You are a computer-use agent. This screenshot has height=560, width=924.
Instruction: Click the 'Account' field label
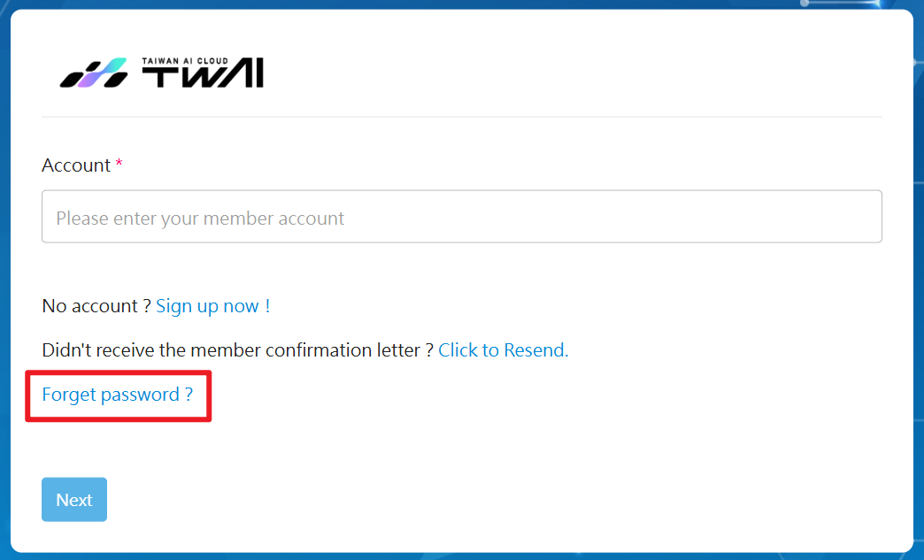[x=76, y=165]
